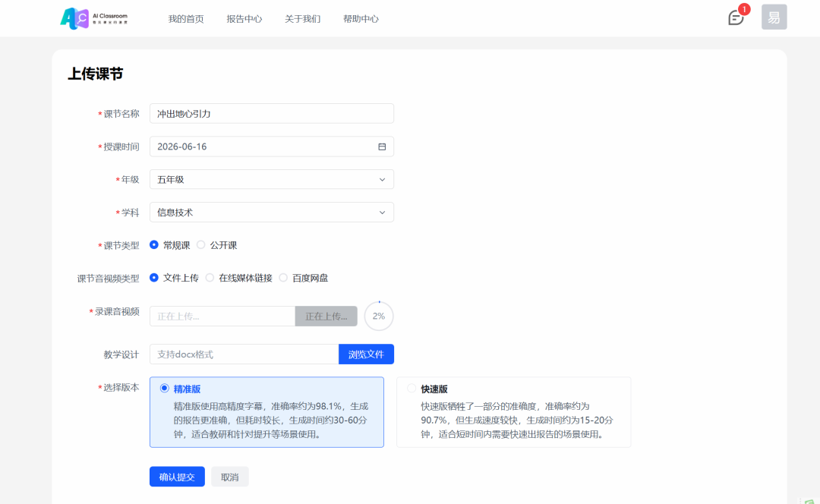Select the 快速版 radio option

[x=412, y=388]
